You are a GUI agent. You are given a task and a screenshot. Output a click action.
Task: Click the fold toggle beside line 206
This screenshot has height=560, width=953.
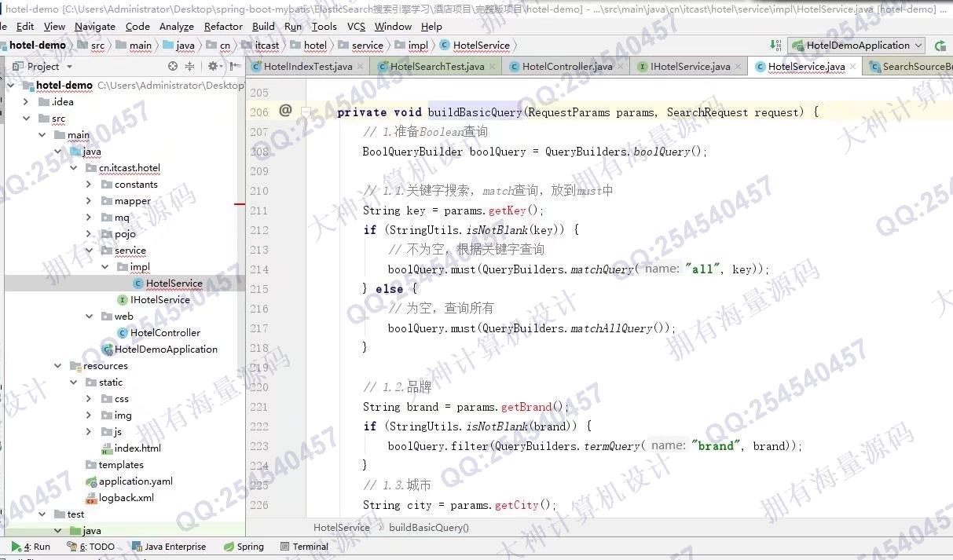tap(307, 112)
